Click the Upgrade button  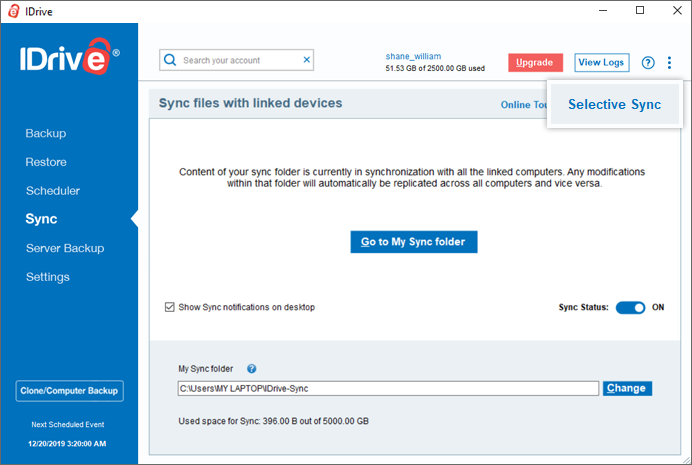click(x=535, y=63)
